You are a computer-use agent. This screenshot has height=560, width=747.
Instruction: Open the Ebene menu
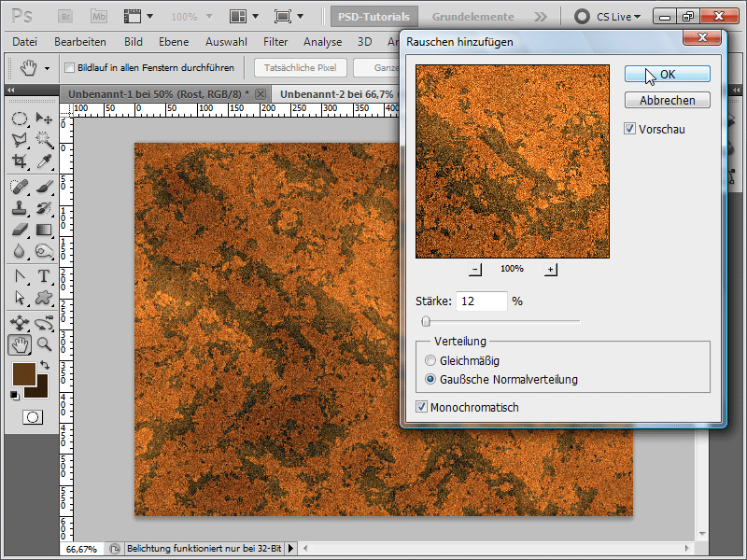coord(174,42)
